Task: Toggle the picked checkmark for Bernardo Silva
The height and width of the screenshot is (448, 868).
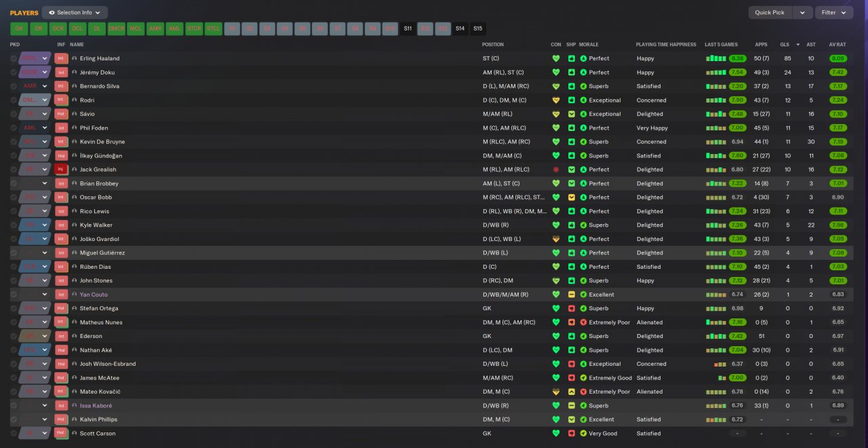Action: pyautogui.click(x=14, y=86)
